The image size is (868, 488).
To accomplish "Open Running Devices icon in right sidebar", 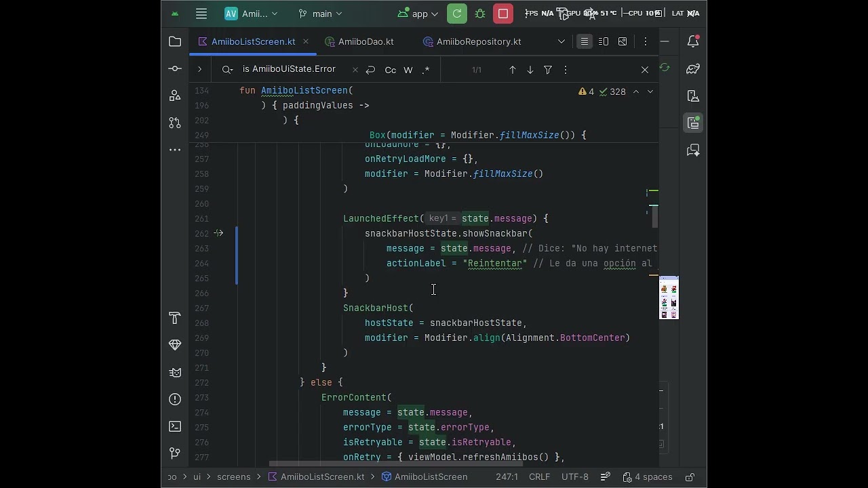I will pos(693,123).
